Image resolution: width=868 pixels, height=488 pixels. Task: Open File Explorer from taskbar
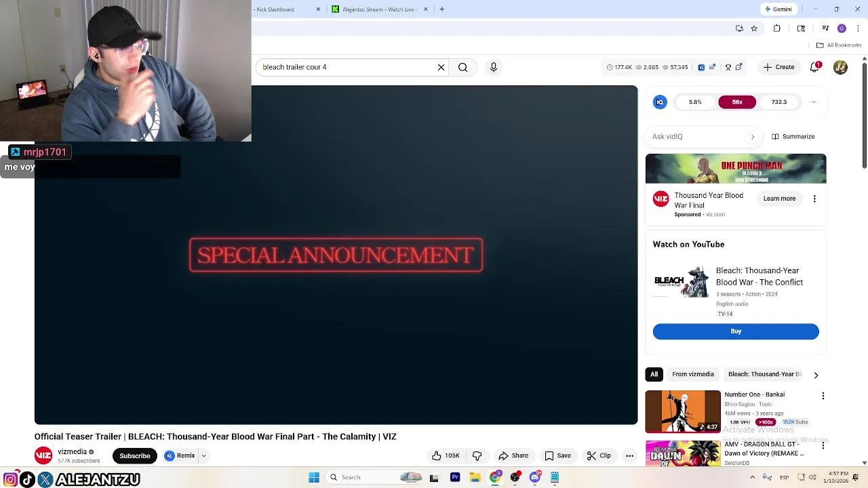point(475,478)
